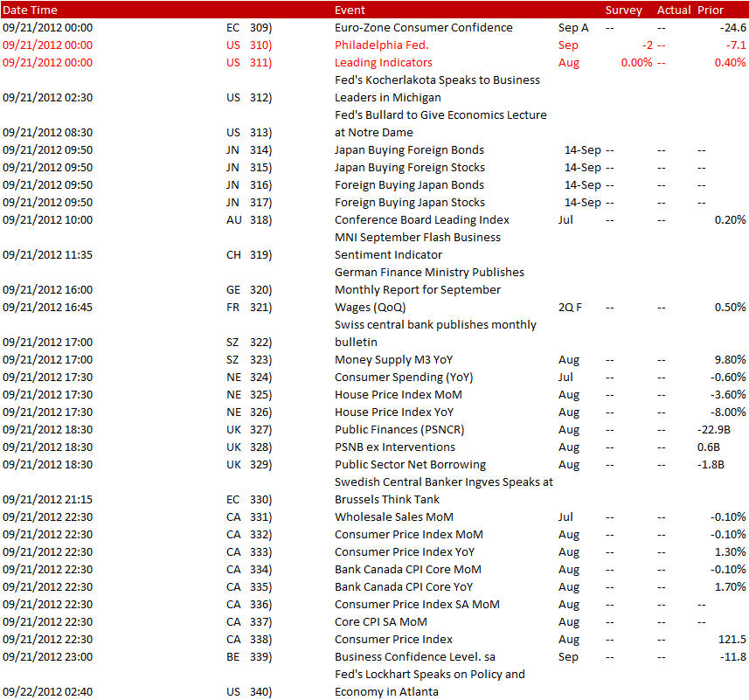Open the Foreign Buying Japan Stocks event
The width and height of the screenshot is (749, 700).
click(x=410, y=202)
